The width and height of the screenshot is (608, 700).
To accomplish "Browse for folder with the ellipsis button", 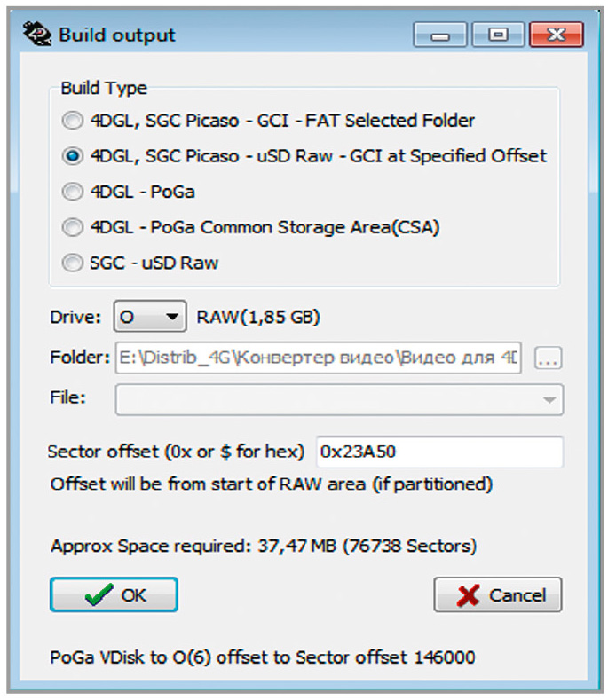I will (x=549, y=358).
